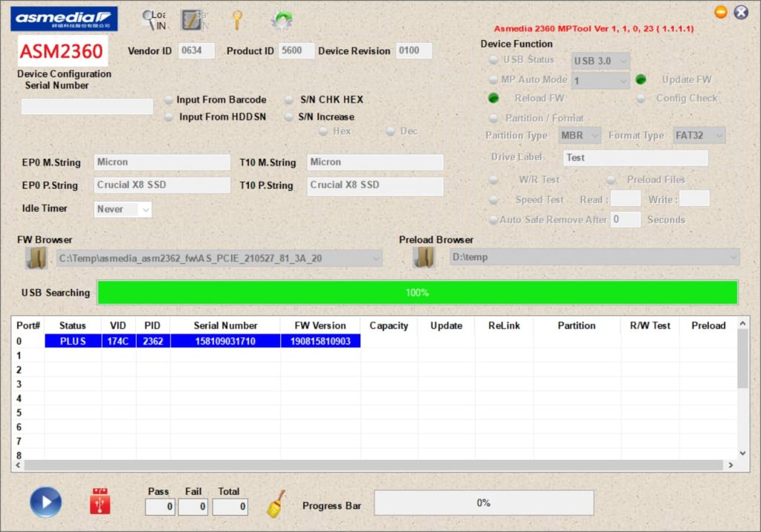This screenshot has height=532, width=761.
Task: Click the red USB device icon
Action: click(100, 502)
